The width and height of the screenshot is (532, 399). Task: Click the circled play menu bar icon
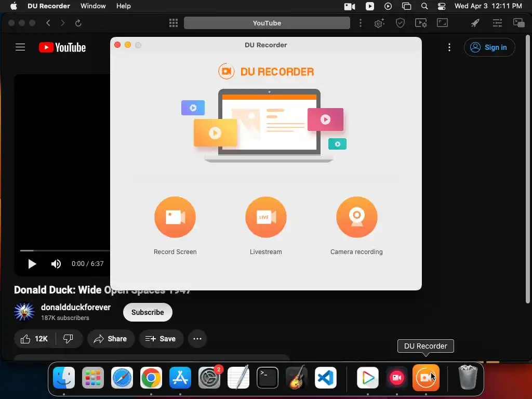388,6
